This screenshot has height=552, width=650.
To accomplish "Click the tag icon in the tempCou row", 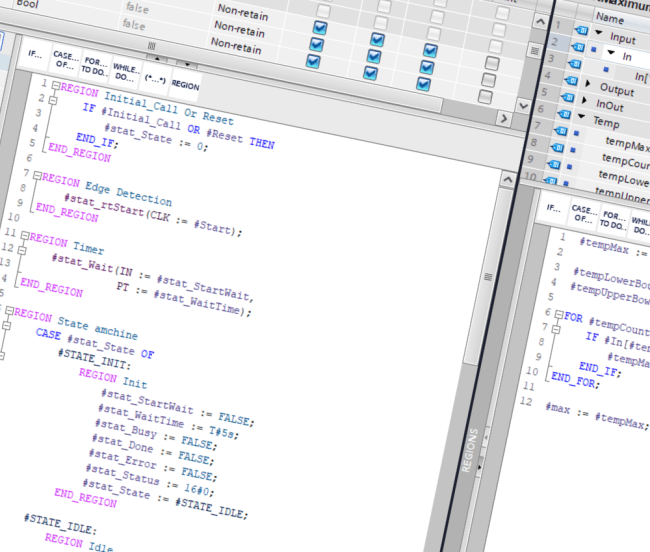I will (557, 147).
